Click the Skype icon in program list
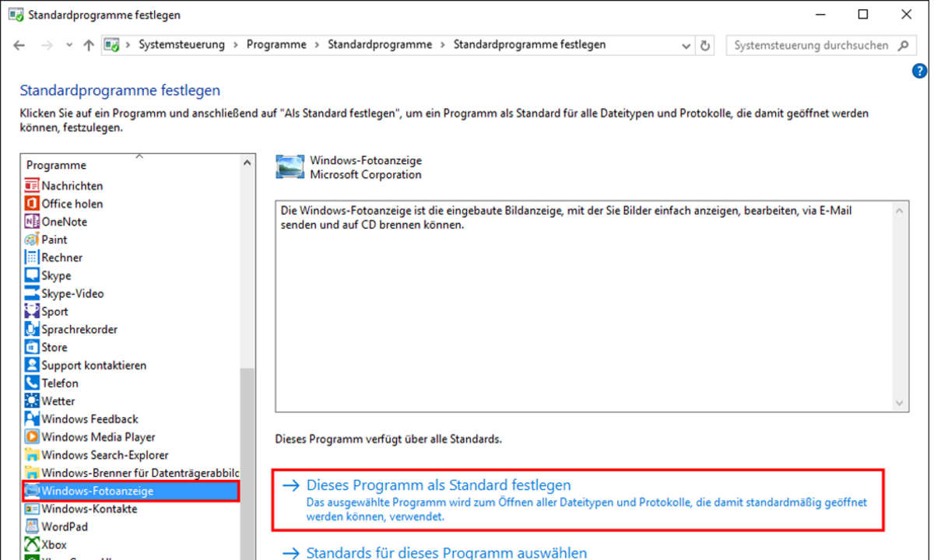The image size is (934, 560). 32,275
